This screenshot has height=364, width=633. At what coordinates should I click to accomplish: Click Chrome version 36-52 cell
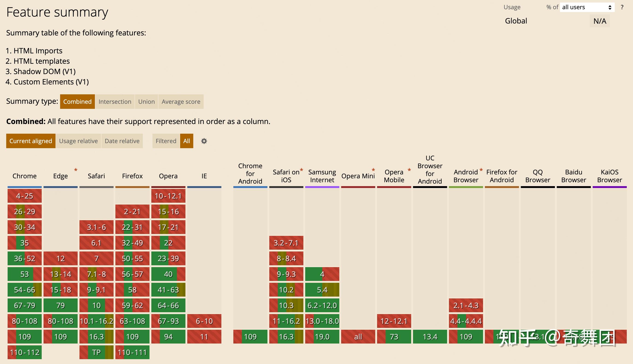[x=24, y=258]
